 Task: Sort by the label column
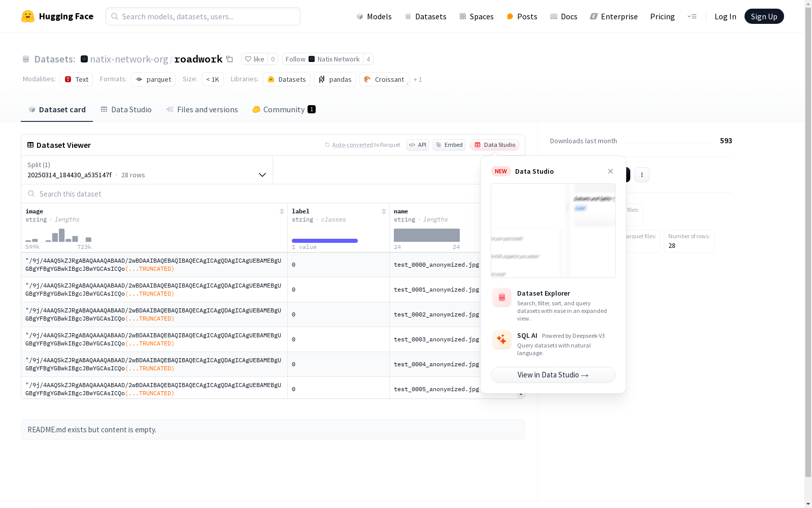[384, 211]
